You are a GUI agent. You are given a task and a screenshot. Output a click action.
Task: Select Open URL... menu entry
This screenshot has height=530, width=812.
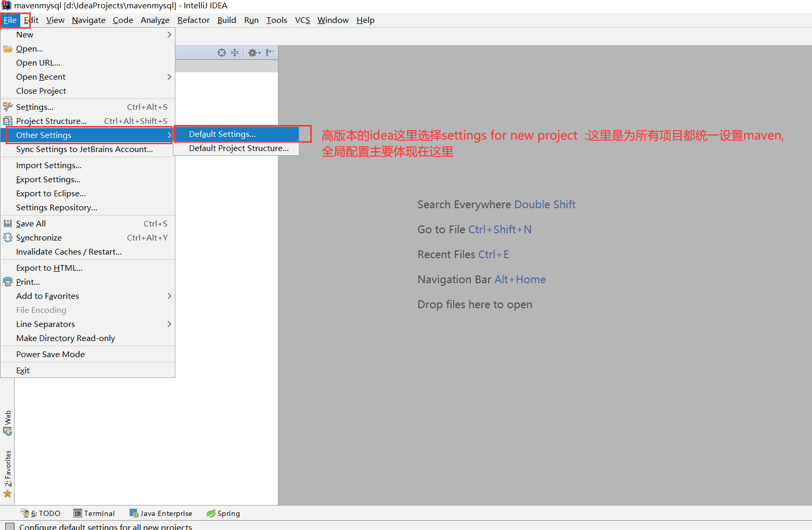pyautogui.click(x=87, y=62)
